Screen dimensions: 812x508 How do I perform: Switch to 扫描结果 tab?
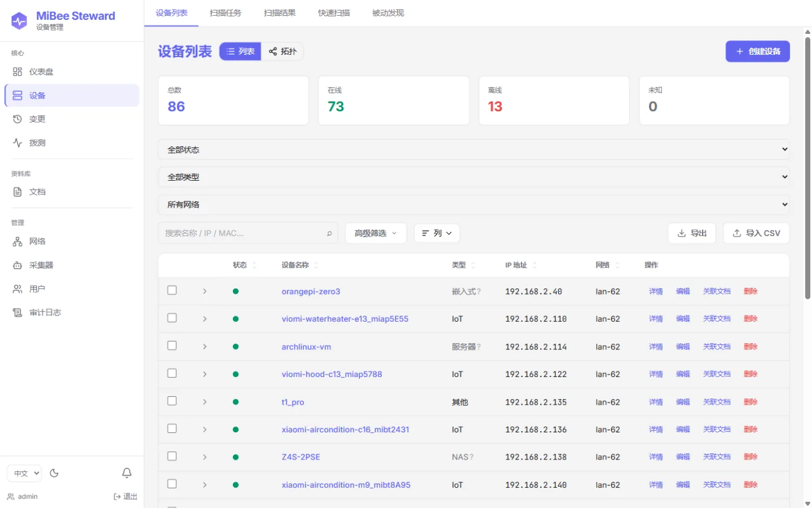(280, 13)
